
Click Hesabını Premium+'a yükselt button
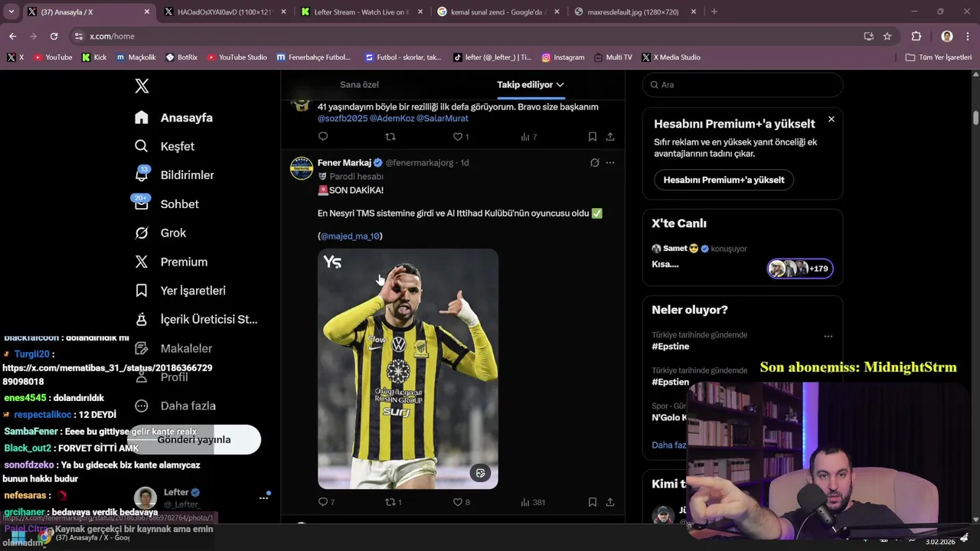point(724,180)
